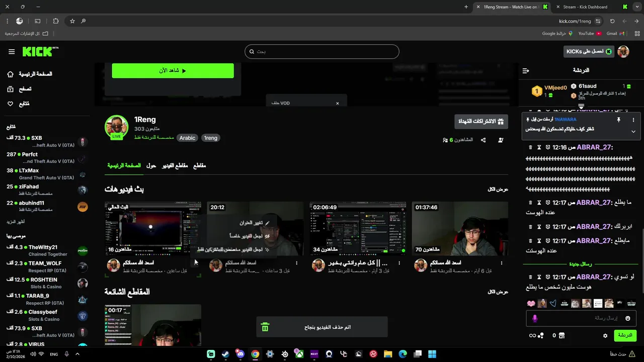
Task: Select the make video private menu entry
Action: (x=250, y=236)
